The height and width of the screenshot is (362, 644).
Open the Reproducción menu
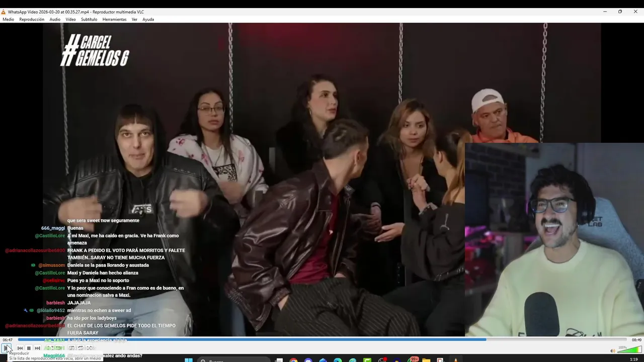[32, 20]
